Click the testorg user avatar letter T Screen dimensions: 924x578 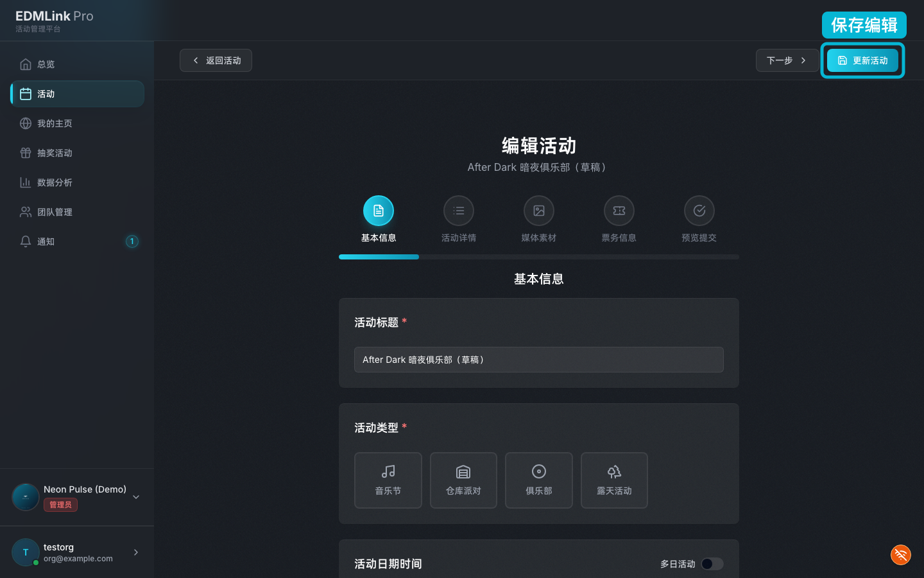pyautogui.click(x=26, y=552)
